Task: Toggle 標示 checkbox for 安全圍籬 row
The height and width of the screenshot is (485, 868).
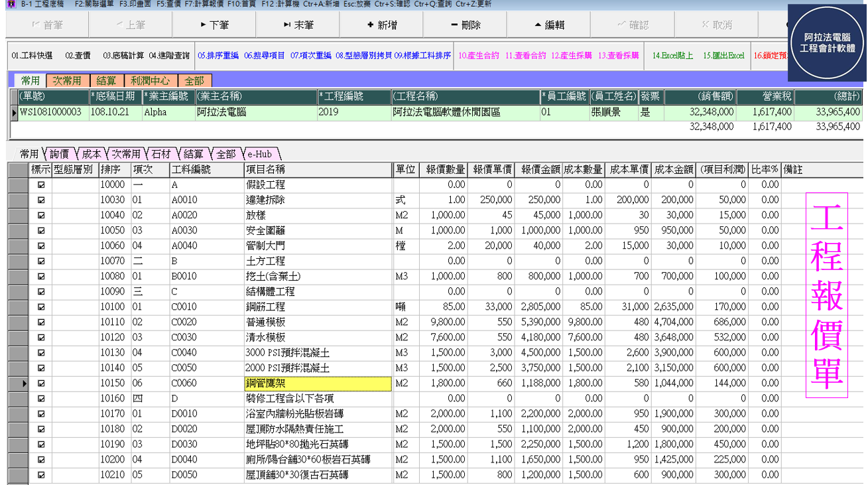Action: pos(41,231)
